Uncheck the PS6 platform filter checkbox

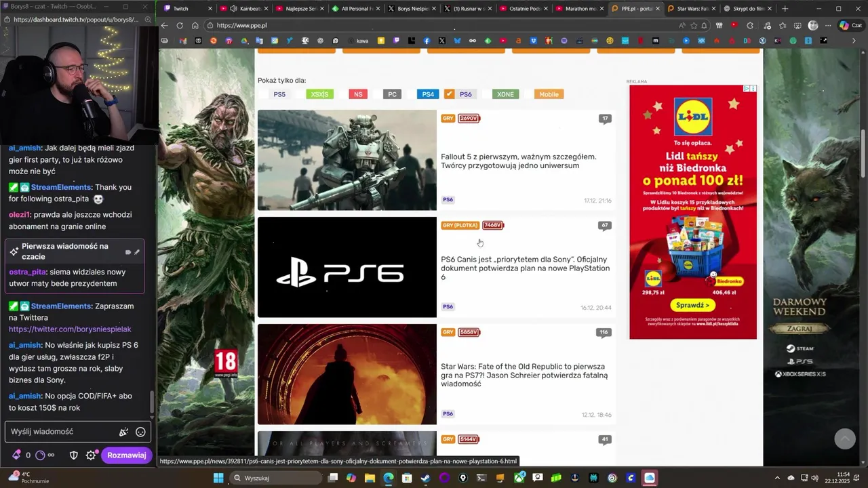click(x=449, y=94)
